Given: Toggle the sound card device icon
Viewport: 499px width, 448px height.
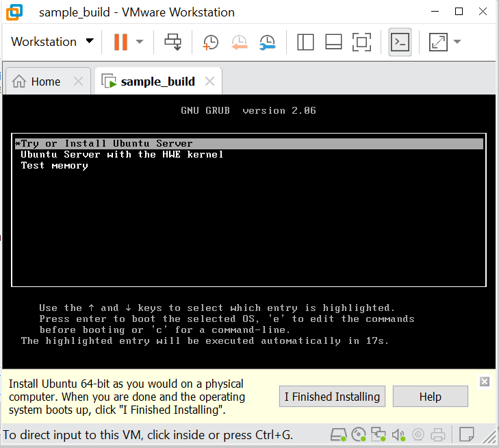Looking at the screenshot, I should 398,434.
